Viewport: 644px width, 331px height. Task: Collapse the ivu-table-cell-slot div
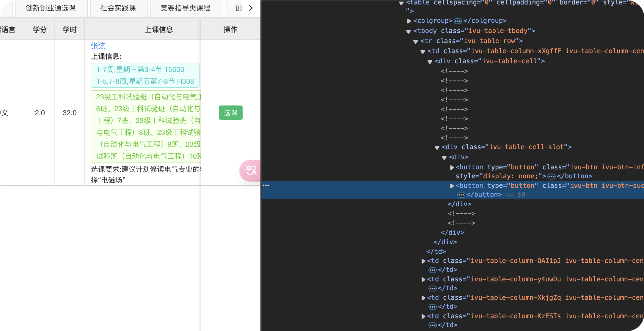pyautogui.click(x=437, y=147)
